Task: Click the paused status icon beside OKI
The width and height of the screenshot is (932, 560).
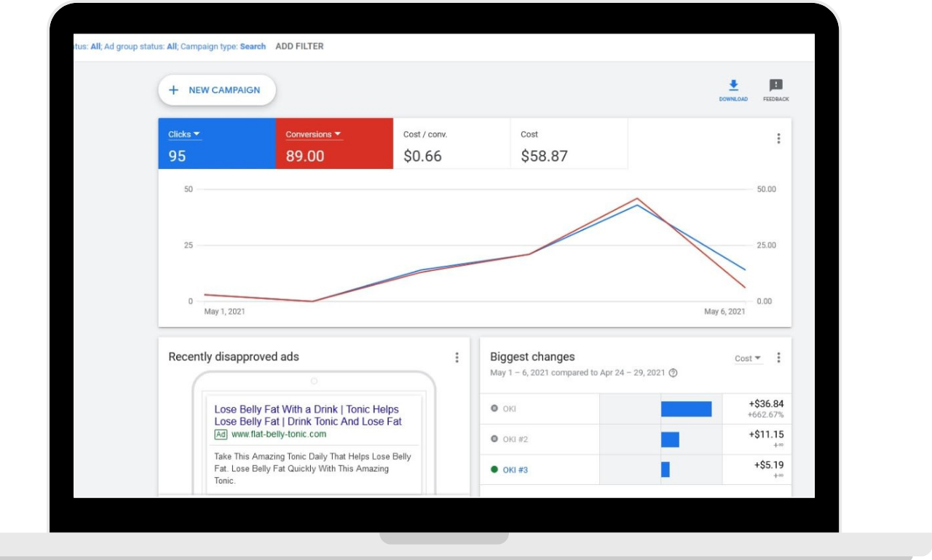Action: point(494,409)
